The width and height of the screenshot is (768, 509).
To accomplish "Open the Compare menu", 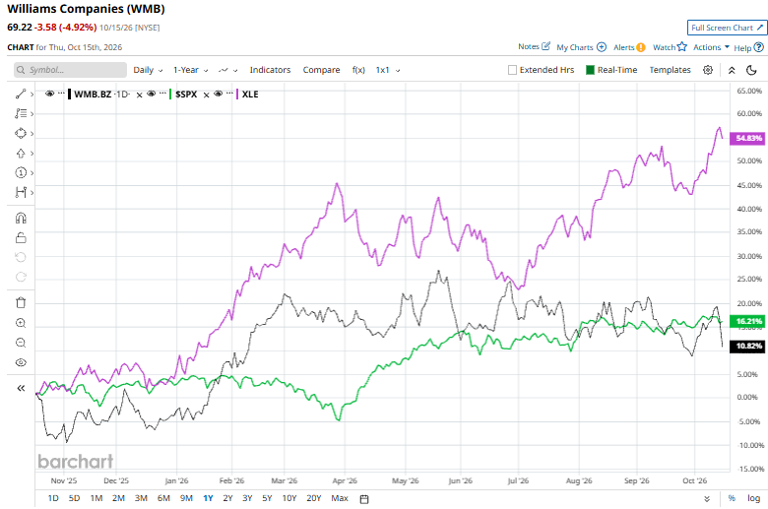I will coord(321,70).
